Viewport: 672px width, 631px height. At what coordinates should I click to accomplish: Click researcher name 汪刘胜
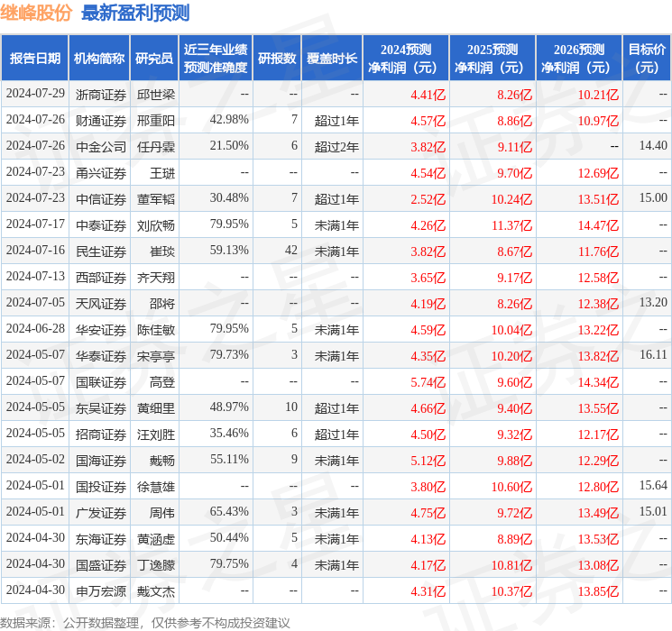pyautogui.click(x=156, y=434)
